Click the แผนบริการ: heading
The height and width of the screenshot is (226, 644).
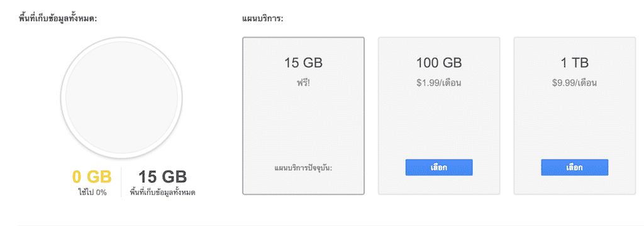coord(264,19)
